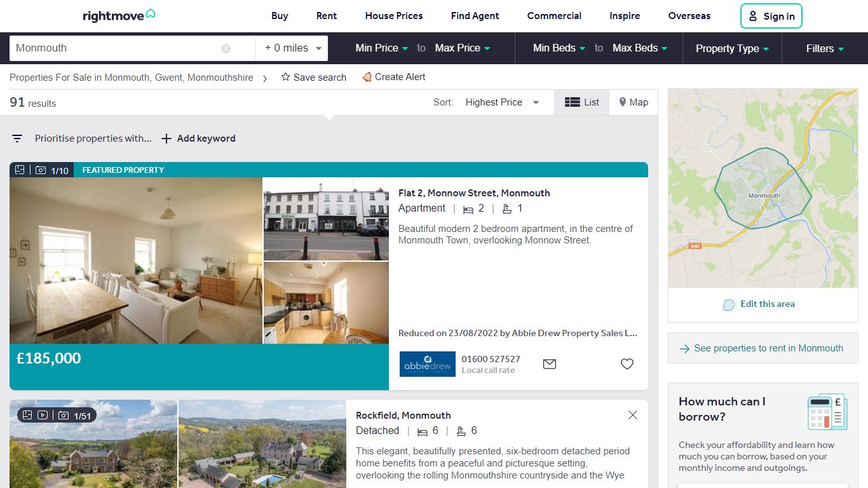Click the Create Alert bell icon
868x488 pixels.
367,77
